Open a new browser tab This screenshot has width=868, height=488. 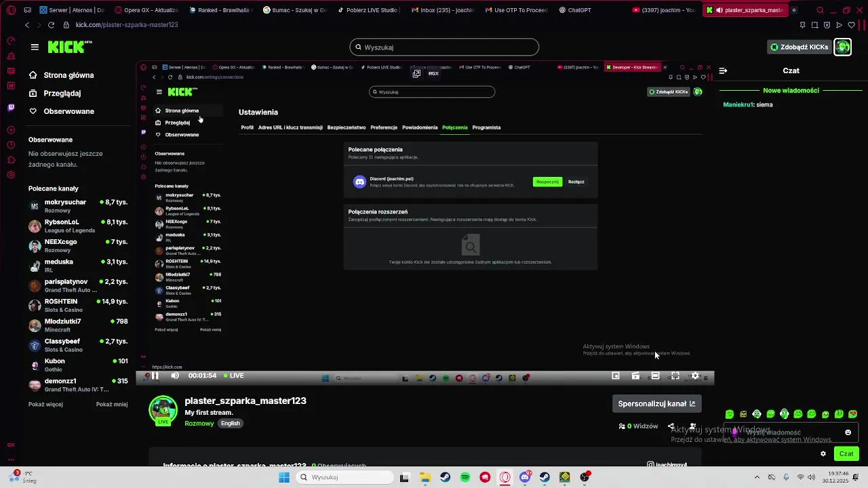tap(794, 10)
